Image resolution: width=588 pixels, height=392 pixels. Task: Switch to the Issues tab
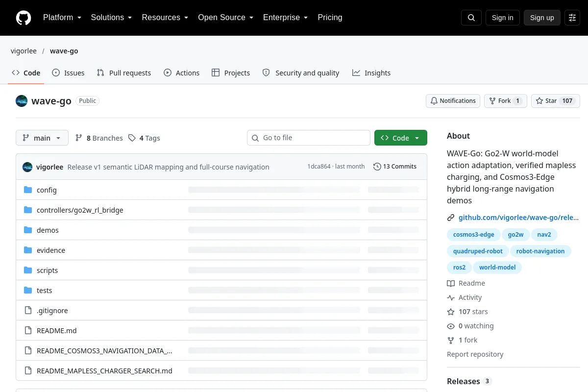point(68,73)
